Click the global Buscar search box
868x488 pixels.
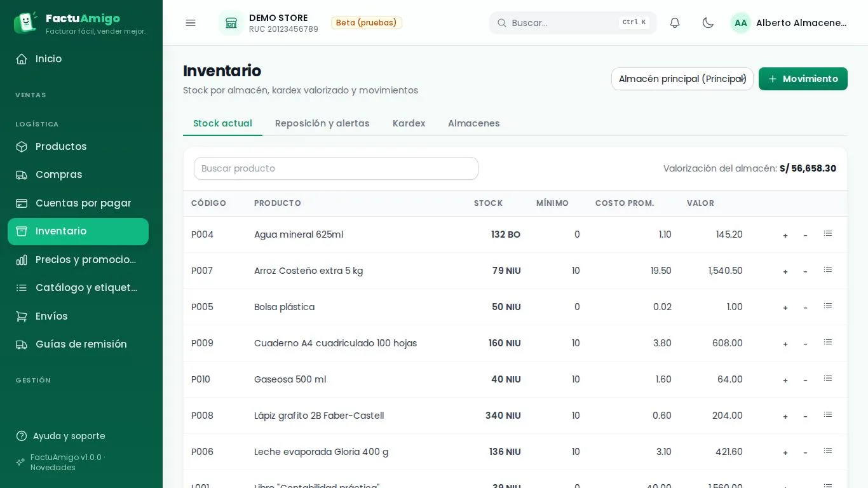573,23
